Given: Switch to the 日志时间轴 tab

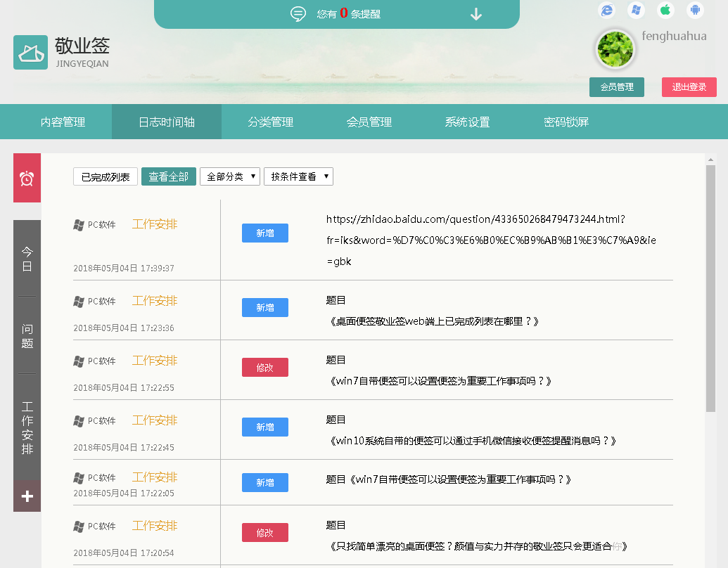Looking at the screenshot, I should pos(167,122).
